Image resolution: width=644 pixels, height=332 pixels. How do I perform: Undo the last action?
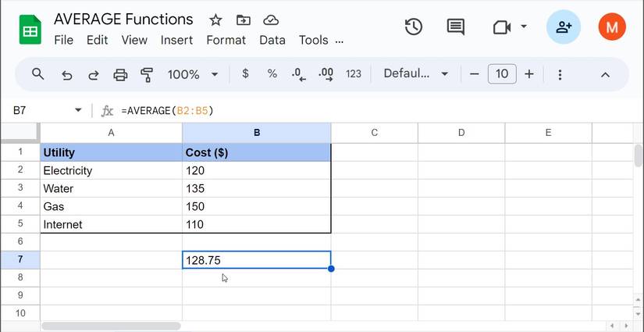click(x=67, y=75)
